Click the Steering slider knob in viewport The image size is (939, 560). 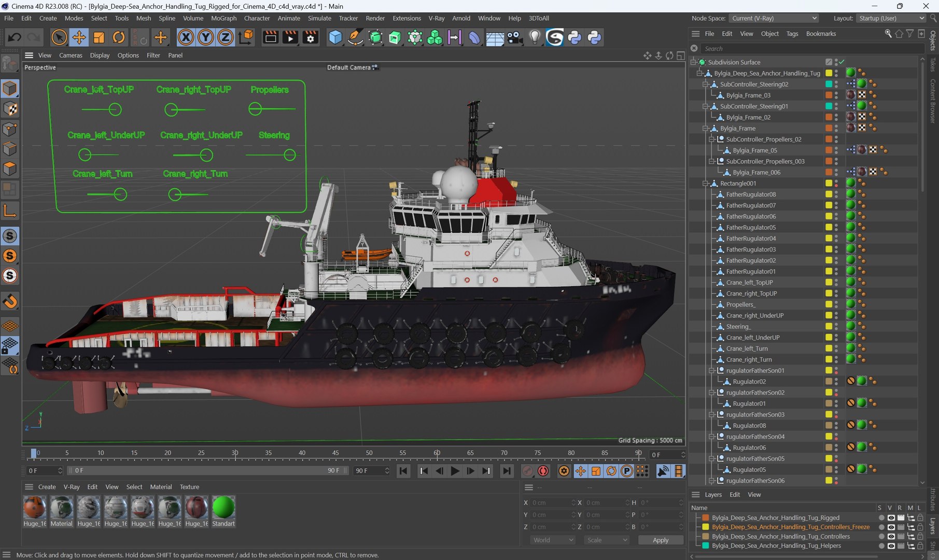290,155
